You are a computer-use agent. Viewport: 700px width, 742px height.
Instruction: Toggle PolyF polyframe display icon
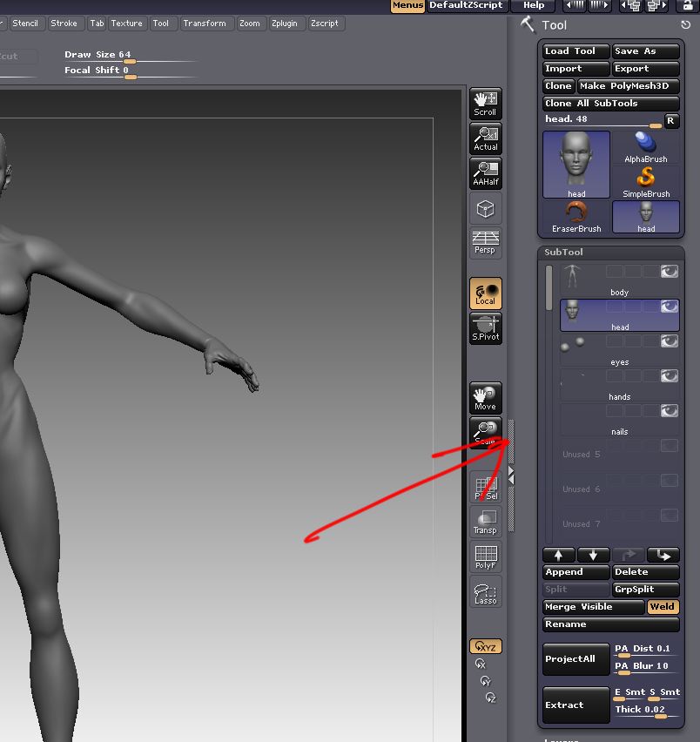[x=485, y=556]
